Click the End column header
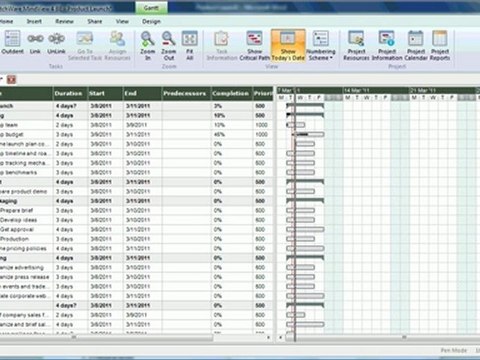This screenshot has height=360, width=480. [x=142, y=94]
